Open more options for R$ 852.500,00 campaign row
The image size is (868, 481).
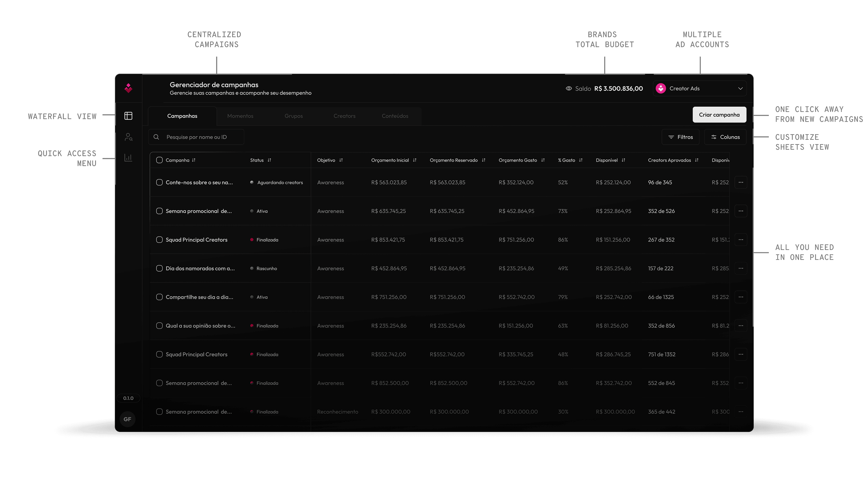741,383
